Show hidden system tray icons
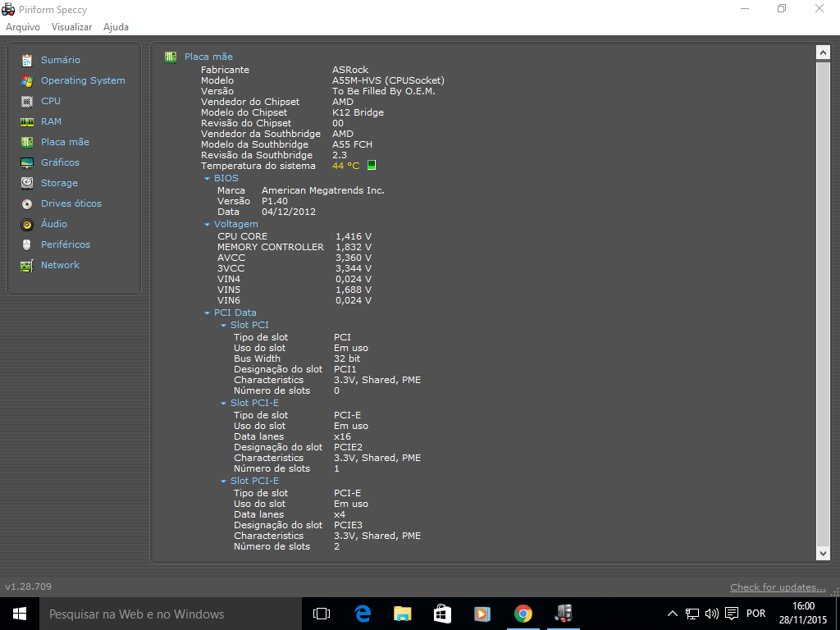The image size is (840, 630). 673,614
